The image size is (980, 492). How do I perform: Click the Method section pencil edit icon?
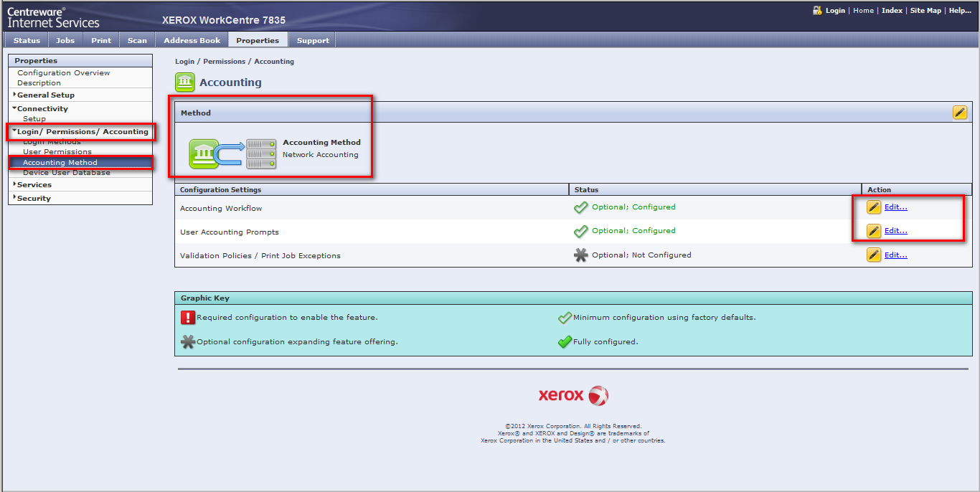point(959,113)
